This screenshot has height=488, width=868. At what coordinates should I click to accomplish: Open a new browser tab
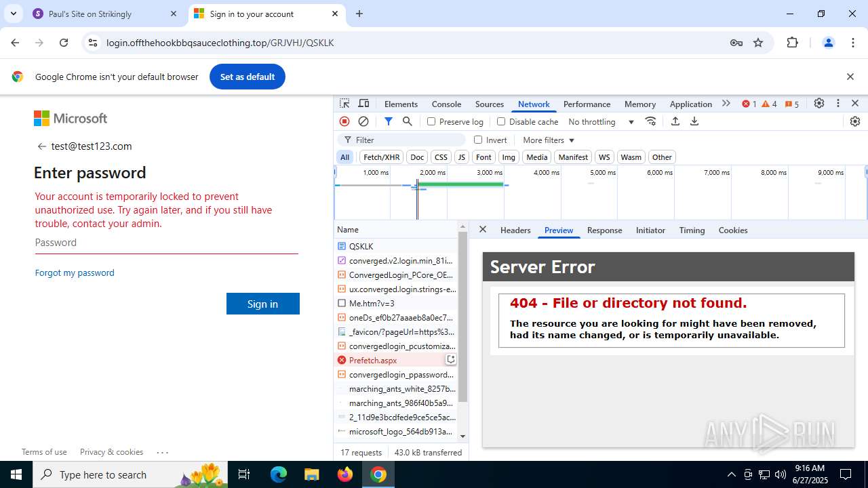(359, 14)
